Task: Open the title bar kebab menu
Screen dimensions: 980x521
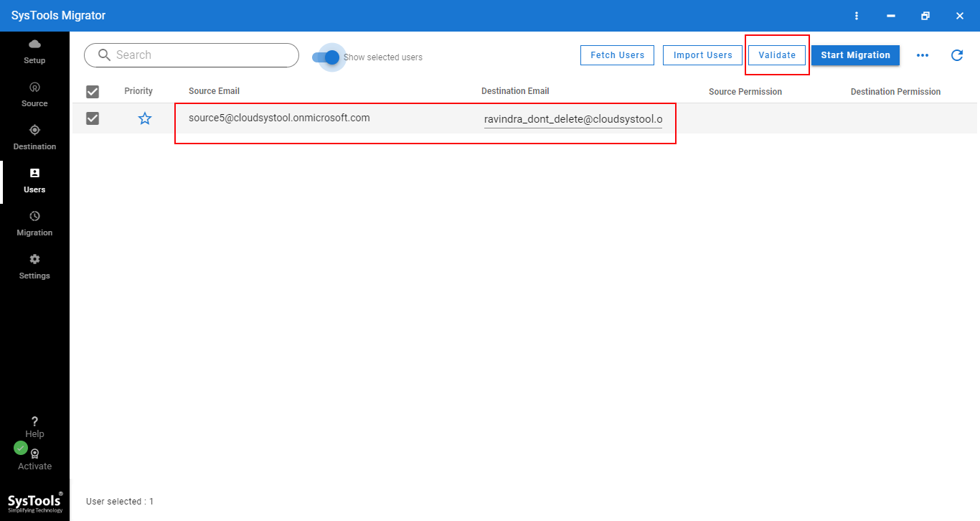Action: pos(857,16)
